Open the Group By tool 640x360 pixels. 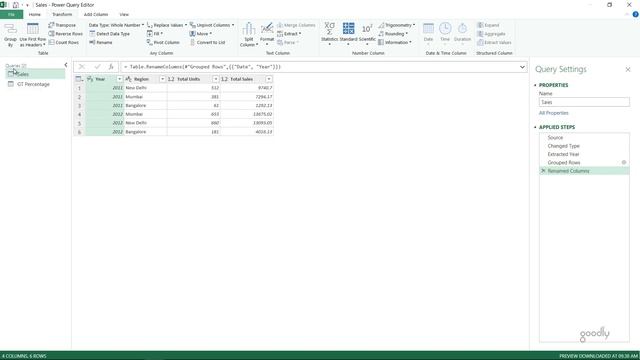10,35
